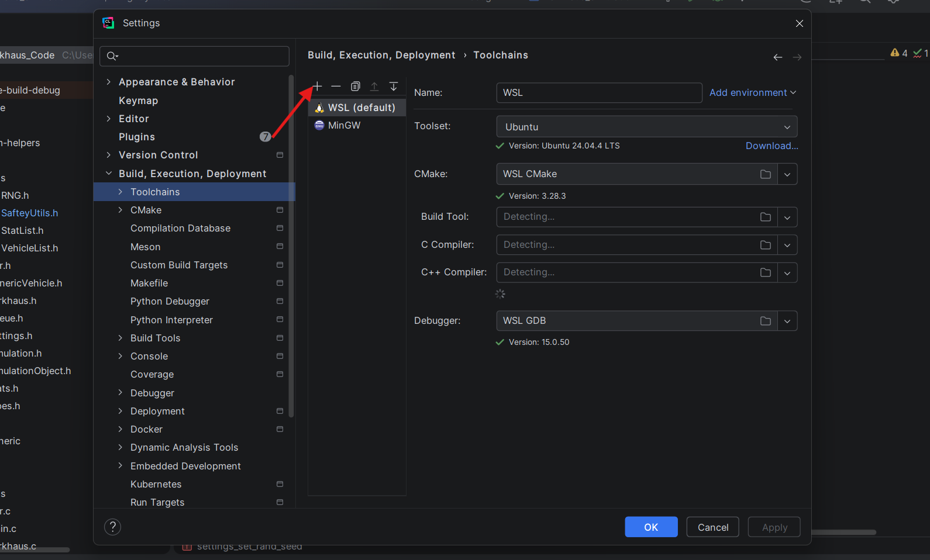The height and width of the screenshot is (560, 930).
Task: Open SafteyUtils.h in project tree
Action: [x=29, y=213]
